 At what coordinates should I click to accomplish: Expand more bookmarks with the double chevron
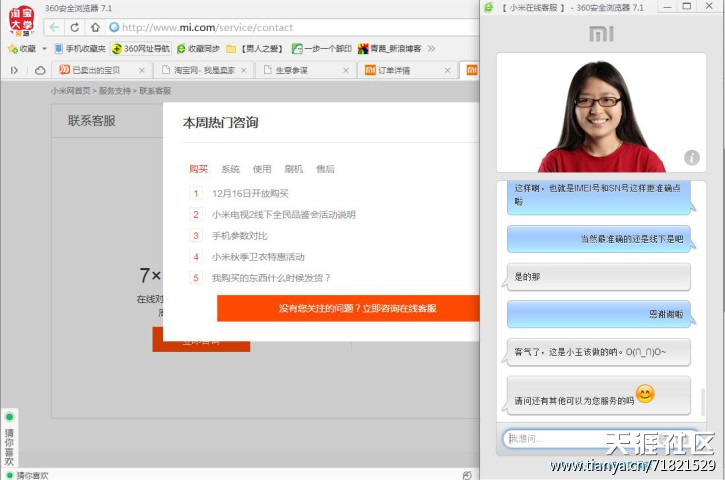click(431, 49)
